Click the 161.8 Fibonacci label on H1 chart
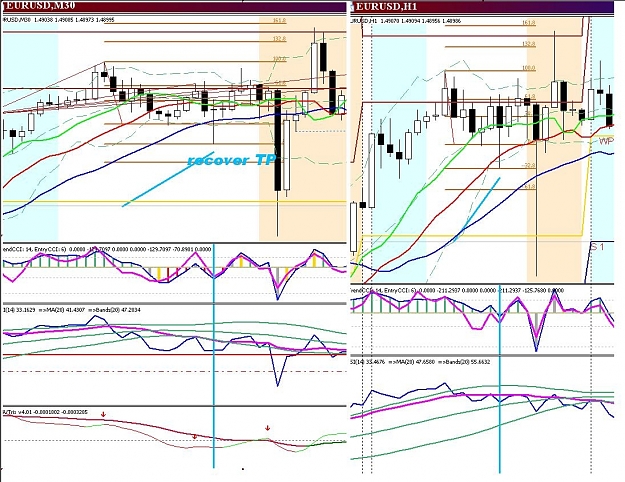Screen dimensions: 625x482 (x=529, y=23)
